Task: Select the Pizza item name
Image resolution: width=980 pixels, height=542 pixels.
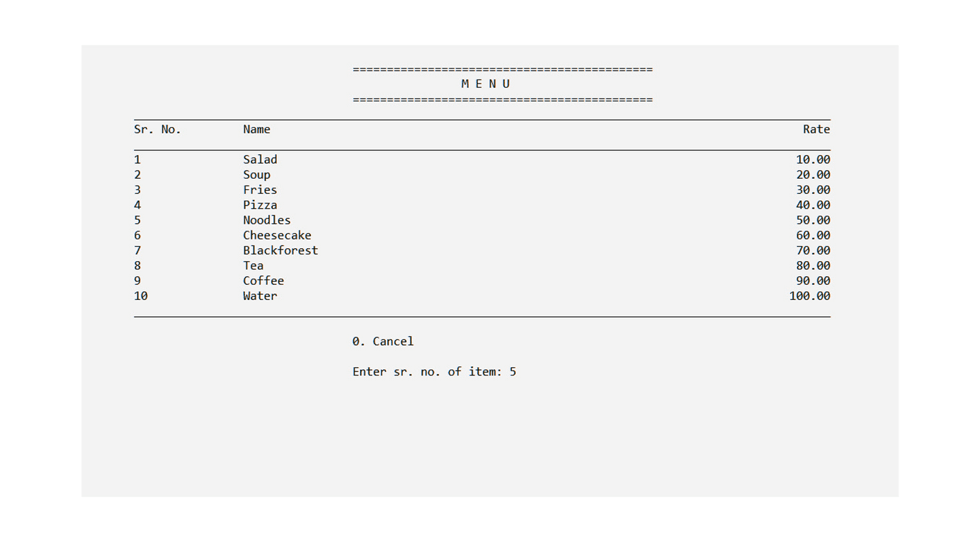Action: tap(260, 205)
